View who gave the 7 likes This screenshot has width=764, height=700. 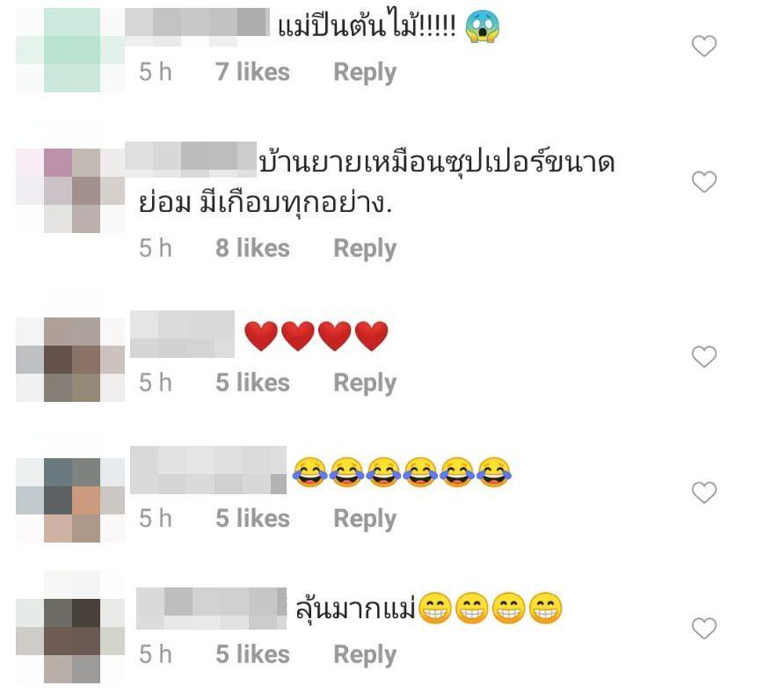click(x=252, y=72)
